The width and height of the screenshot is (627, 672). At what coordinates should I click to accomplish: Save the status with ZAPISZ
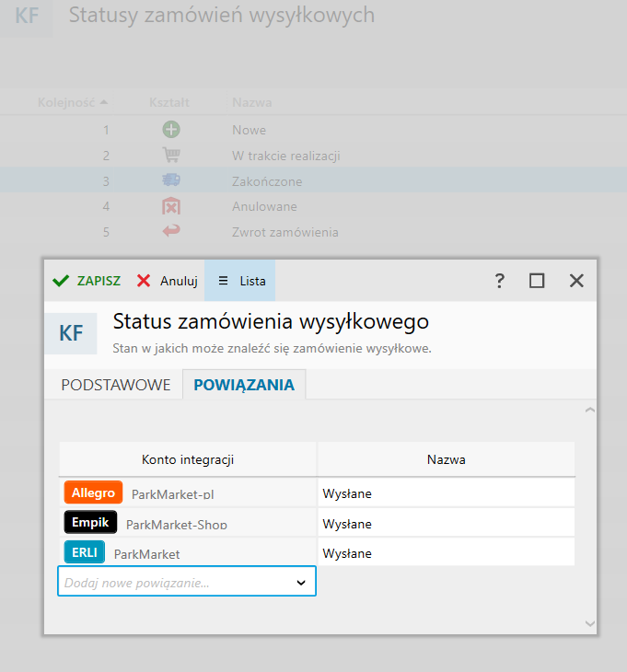(x=87, y=281)
